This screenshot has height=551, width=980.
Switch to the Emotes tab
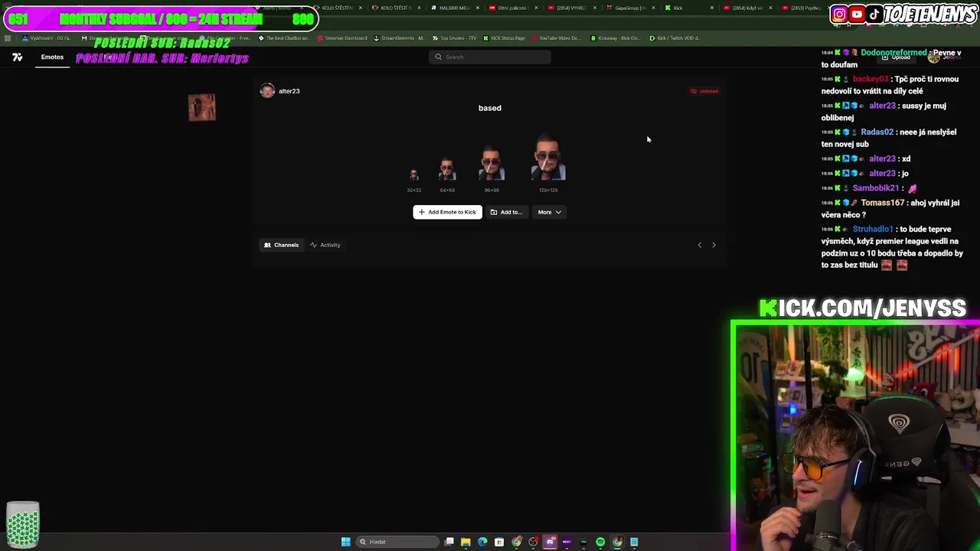(x=52, y=57)
